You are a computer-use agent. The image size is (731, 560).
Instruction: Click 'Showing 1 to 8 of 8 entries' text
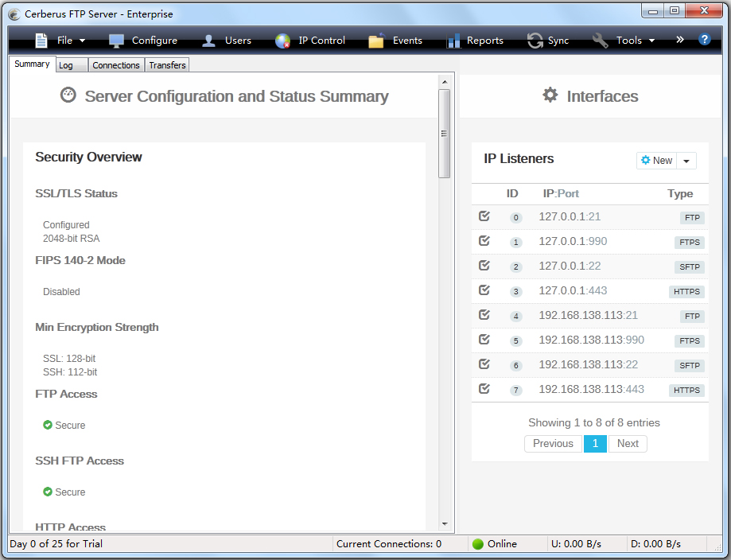click(594, 422)
